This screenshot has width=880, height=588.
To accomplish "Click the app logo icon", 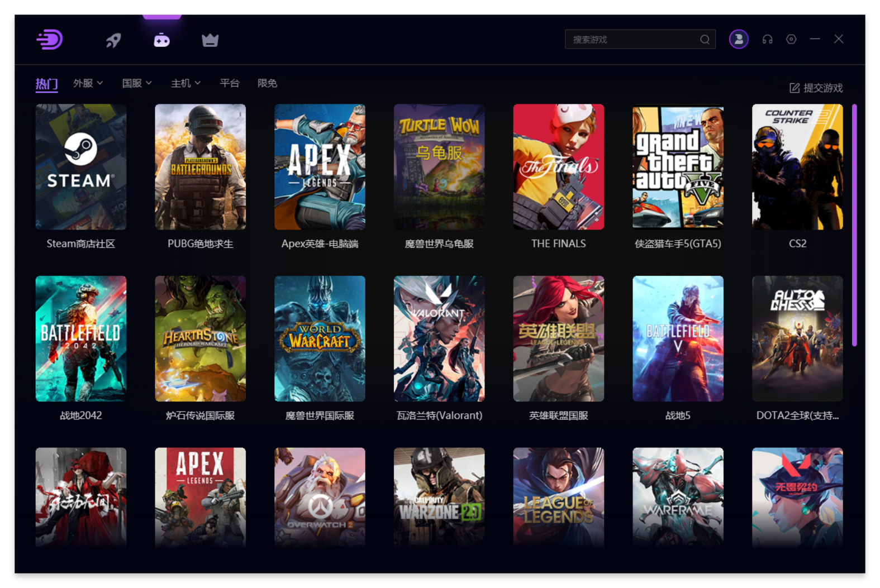I will pyautogui.click(x=50, y=40).
